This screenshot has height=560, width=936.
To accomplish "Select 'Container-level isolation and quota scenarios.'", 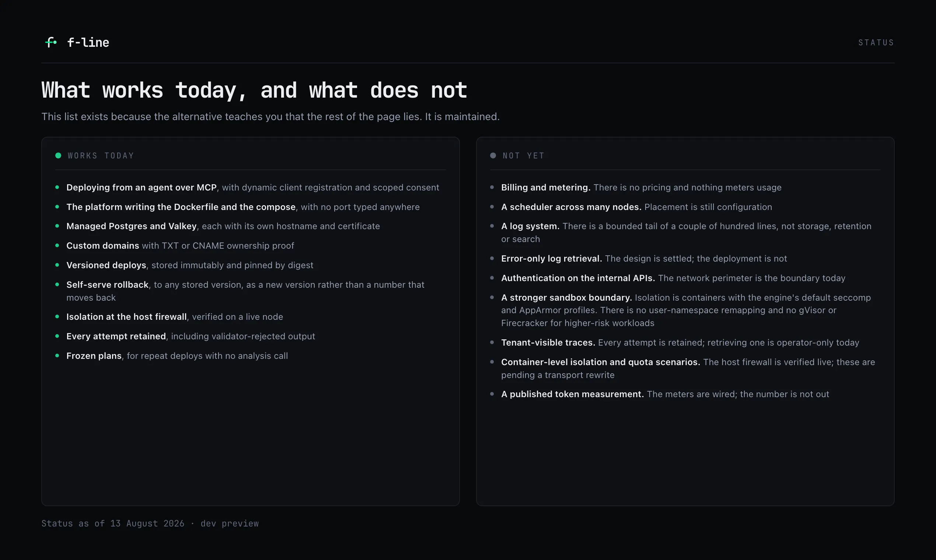I will click(601, 362).
